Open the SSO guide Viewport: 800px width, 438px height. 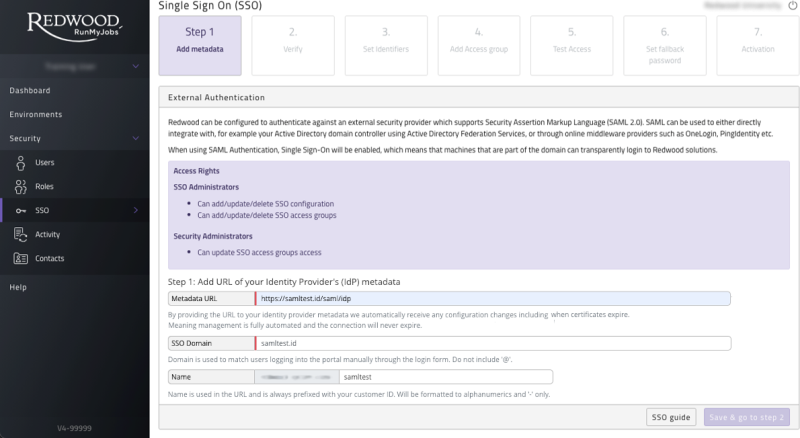(671, 417)
